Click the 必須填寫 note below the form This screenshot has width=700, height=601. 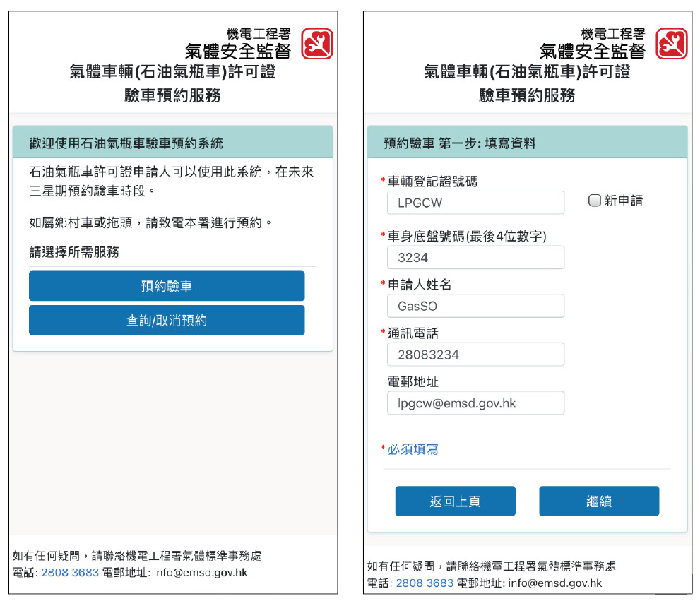coord(413,449)
